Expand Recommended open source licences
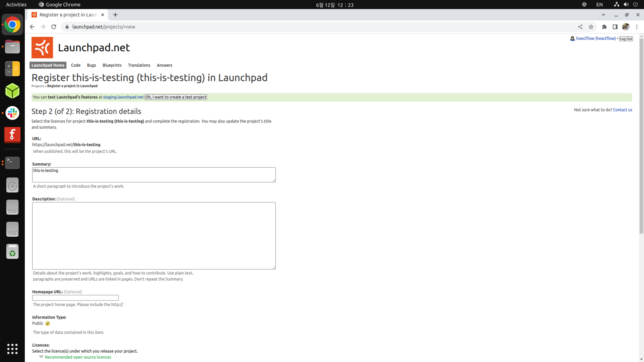The height and width of the screenshot is (362, 644). tap(77, 357)
